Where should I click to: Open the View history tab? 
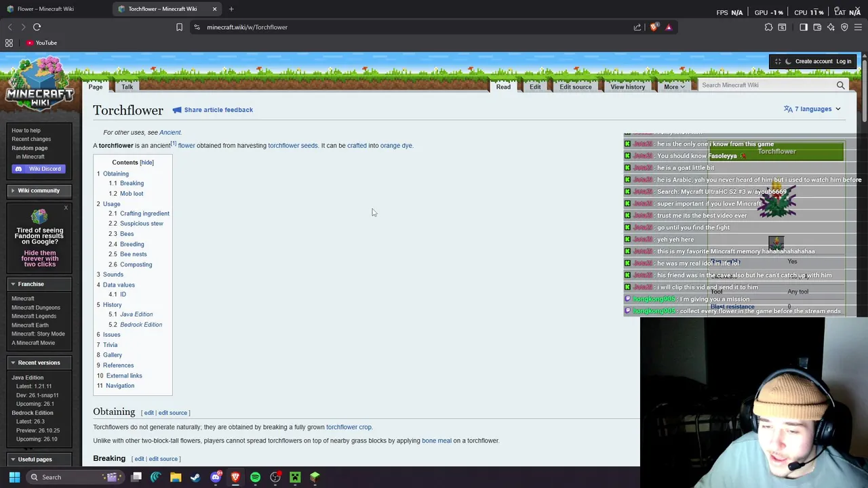tap(628, 87)
